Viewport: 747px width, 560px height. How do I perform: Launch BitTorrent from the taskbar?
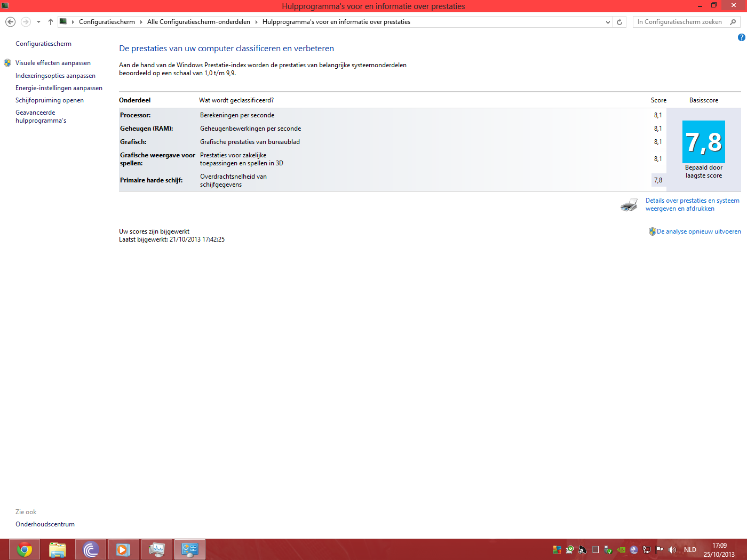91,549
